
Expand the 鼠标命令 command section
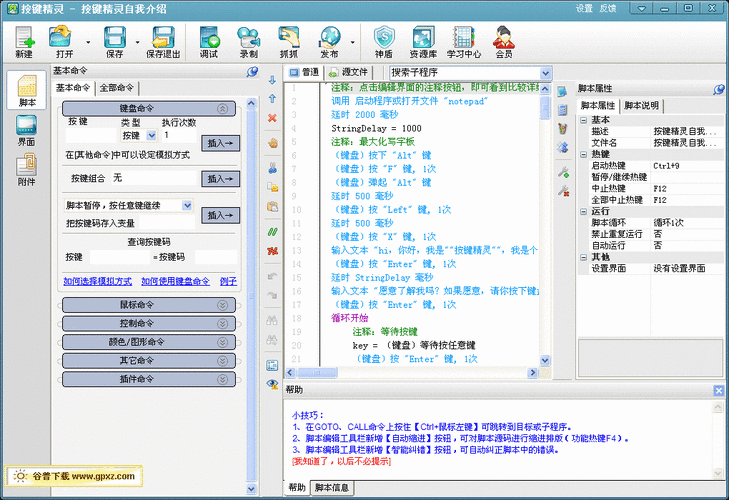point(149,305)
